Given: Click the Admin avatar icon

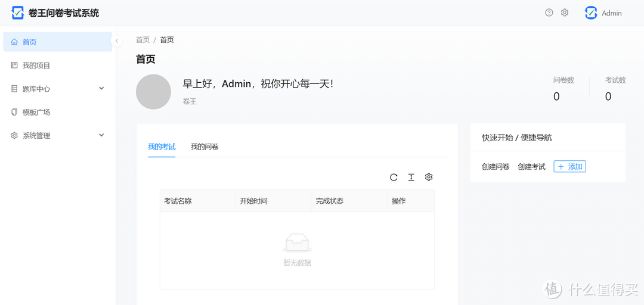Looking at the screenshot, I should tap(590, 13).
